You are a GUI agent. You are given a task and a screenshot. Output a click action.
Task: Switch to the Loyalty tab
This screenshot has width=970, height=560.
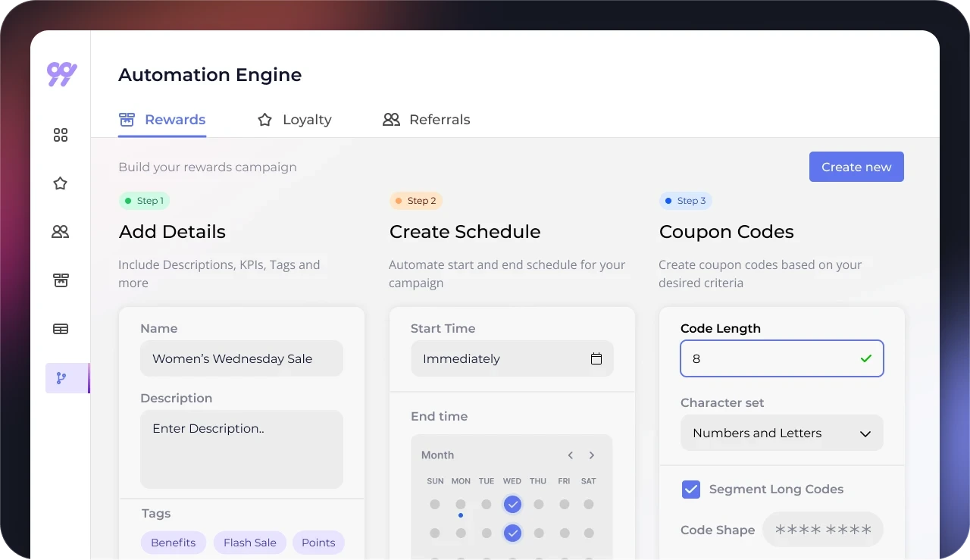pos(295,120)
